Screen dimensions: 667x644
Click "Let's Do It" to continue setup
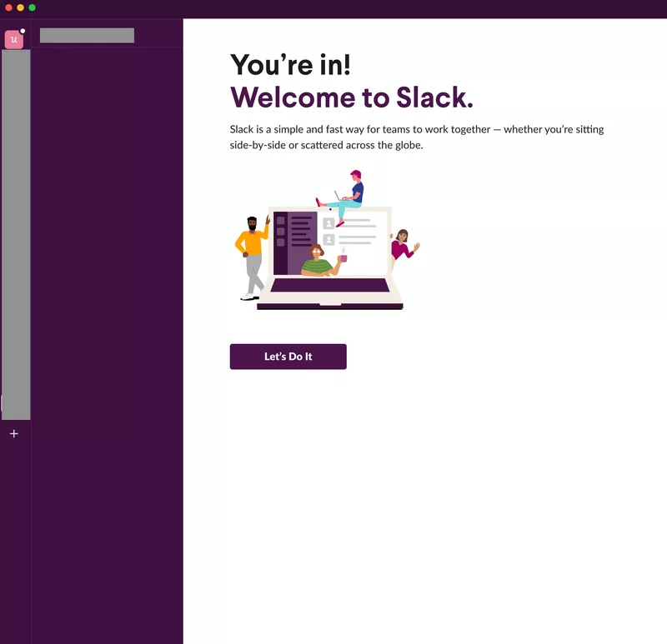(288, 357)
